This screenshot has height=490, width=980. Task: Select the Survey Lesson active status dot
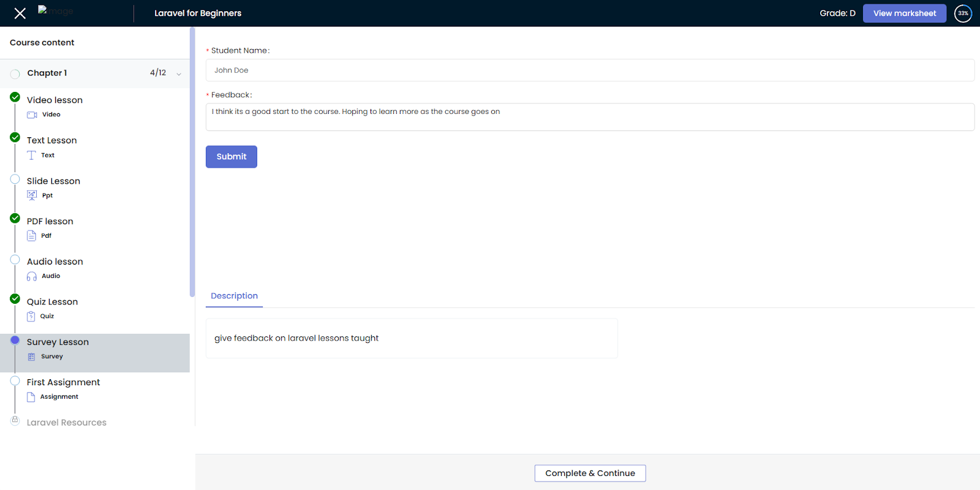click(x=15, y=340)
